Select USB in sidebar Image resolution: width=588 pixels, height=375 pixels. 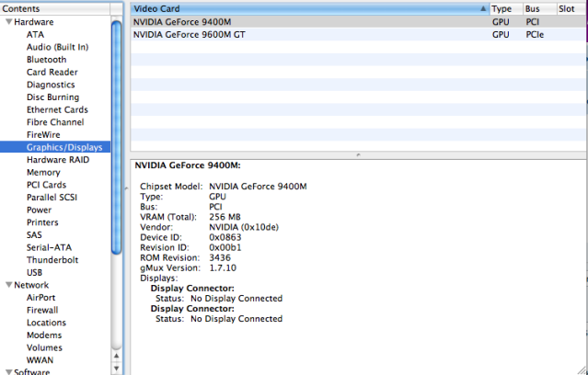(x=34, y=272)
